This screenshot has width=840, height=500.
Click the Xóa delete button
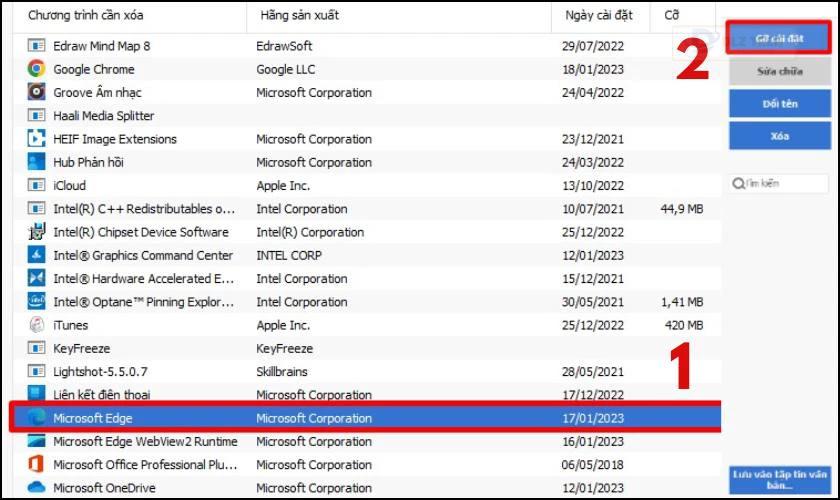click(779, 136)
